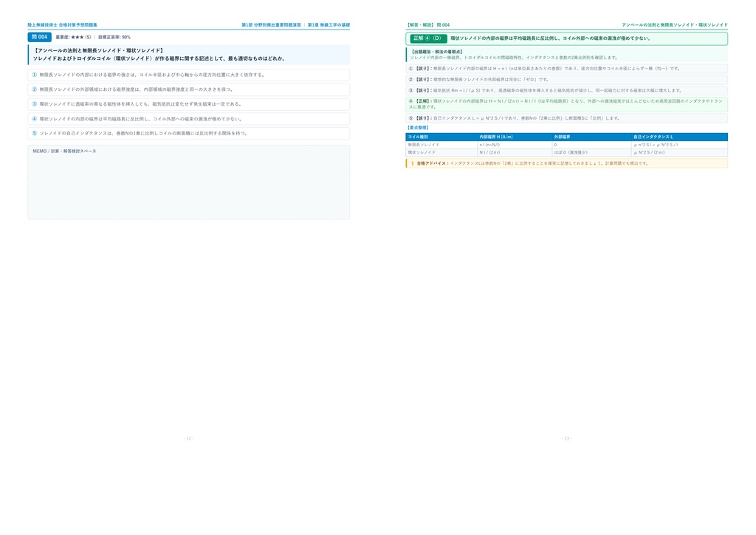Click explanation ①【誤り】 about H = n I
This screenshot has height=535, width=756.
566,69
